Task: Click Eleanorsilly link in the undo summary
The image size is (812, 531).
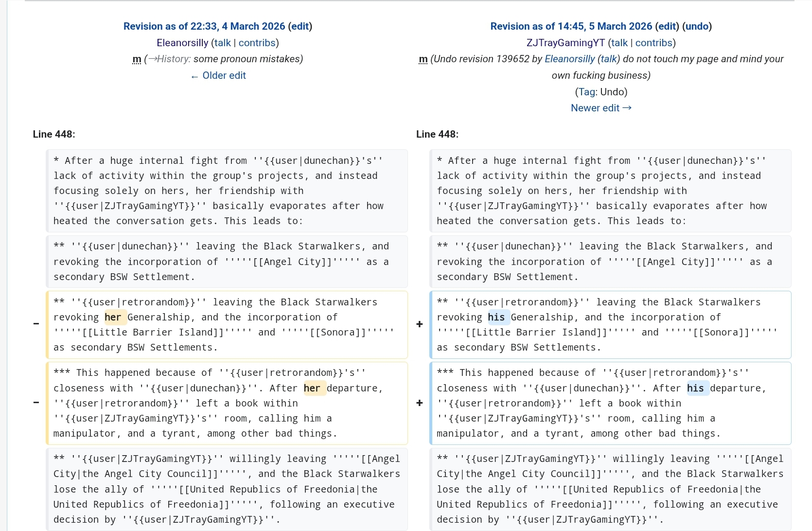Action: coord(569,59)
